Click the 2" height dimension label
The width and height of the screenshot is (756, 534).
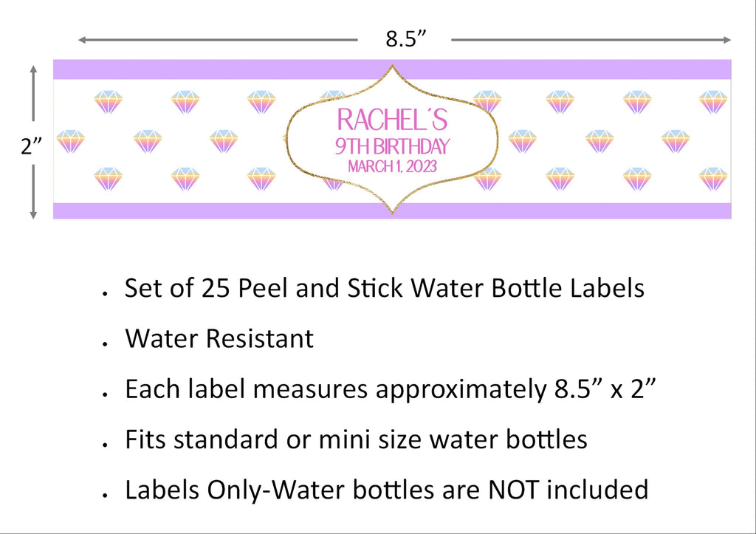(31, 146)
